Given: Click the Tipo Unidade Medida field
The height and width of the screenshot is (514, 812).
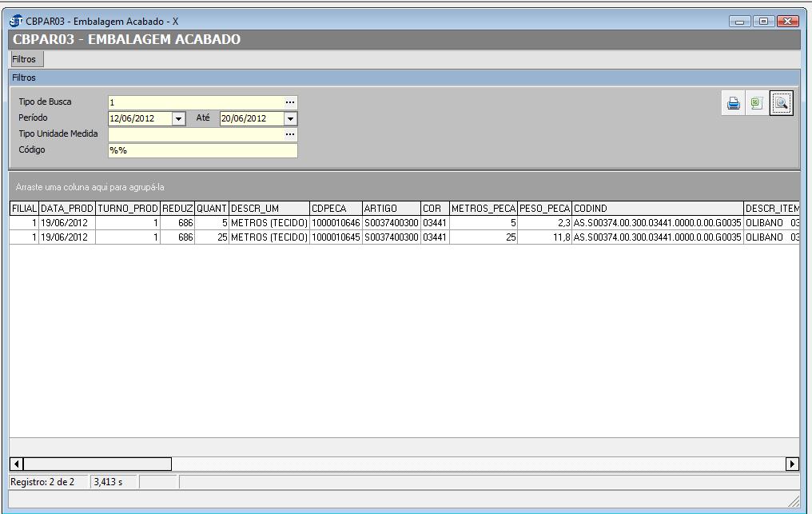Looking at the screenshot, I should pos(196,134).
